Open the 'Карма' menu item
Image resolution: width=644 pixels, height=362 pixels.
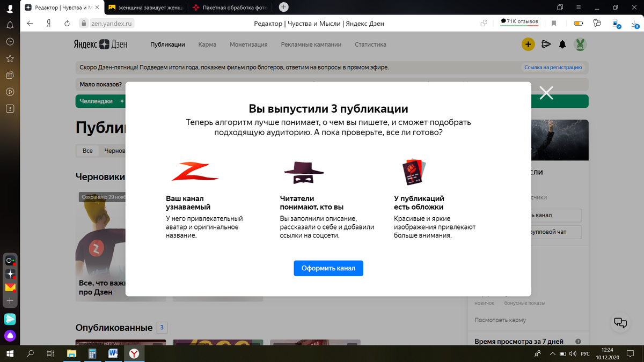click(207, 45)
